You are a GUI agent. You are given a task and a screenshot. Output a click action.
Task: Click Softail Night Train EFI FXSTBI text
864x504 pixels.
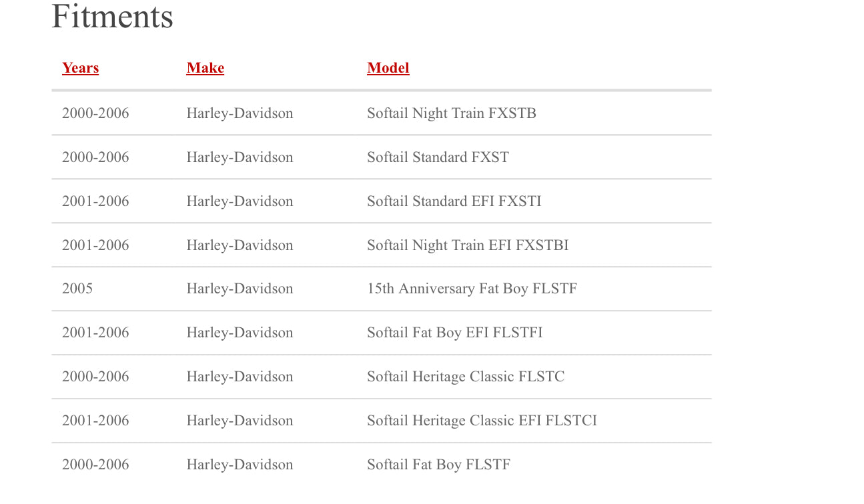coord(467,245)
